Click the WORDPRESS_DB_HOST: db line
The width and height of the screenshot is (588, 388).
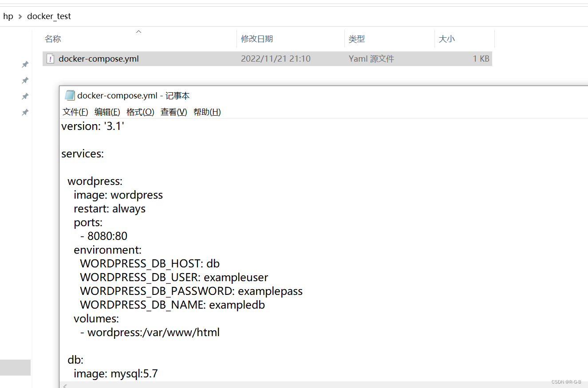(x=150, y=264)
